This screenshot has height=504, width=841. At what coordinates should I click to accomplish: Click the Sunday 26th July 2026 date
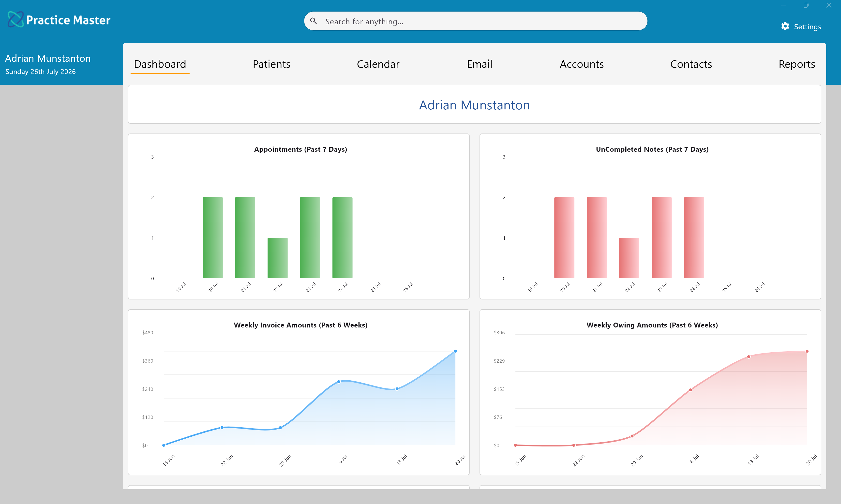point(40,72)
